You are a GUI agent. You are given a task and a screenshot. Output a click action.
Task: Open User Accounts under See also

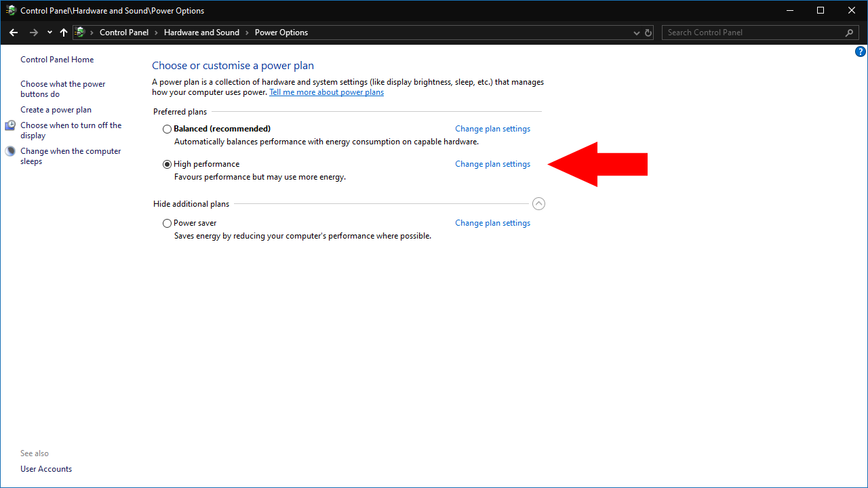(46, 469)
